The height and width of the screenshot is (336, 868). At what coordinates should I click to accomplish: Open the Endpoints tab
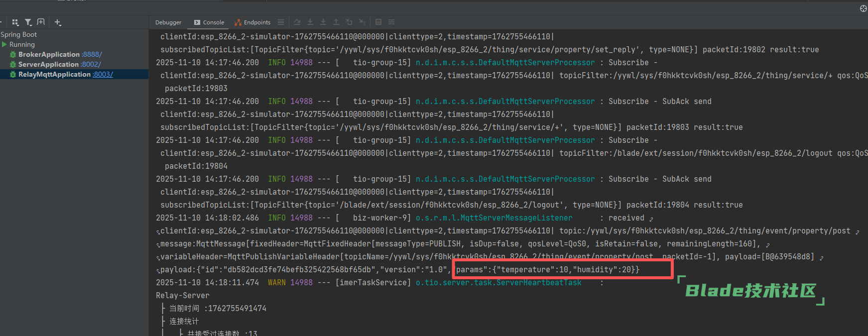[x=252, y=22]
